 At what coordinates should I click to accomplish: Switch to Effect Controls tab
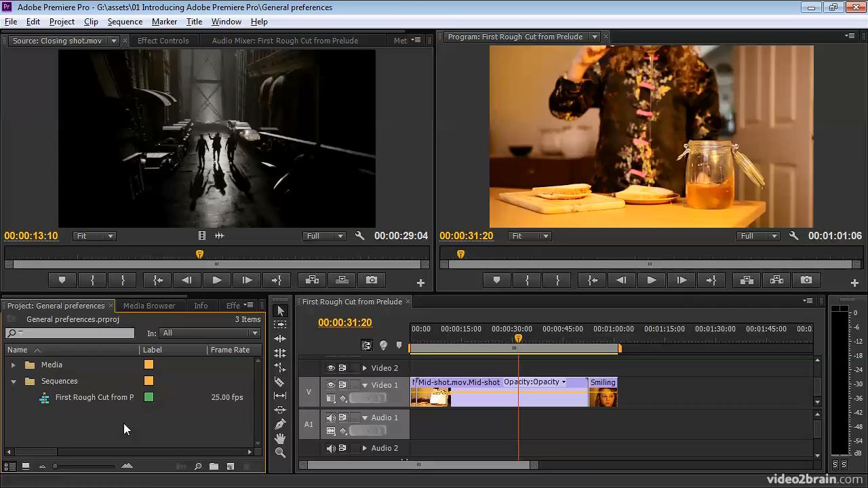point(163,41)
